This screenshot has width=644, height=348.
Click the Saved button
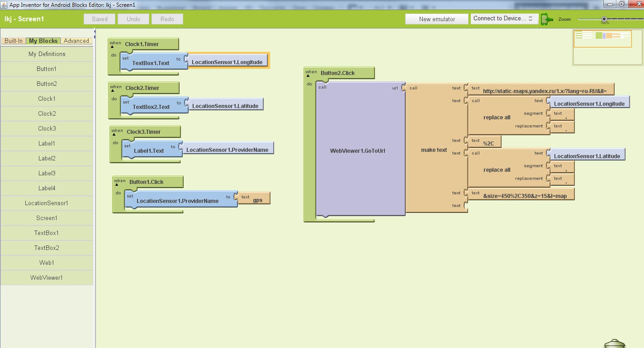pyautogui.click(x=99, y=19)
